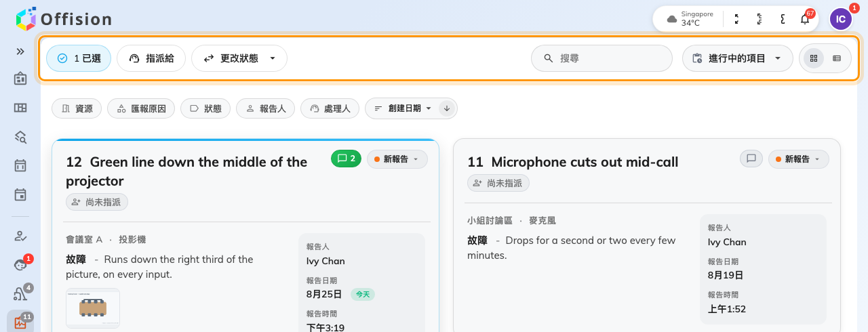Click reporter name Ivy Chan on report 11
Viewport: 868px width, 332px height.
pos(727,242)
